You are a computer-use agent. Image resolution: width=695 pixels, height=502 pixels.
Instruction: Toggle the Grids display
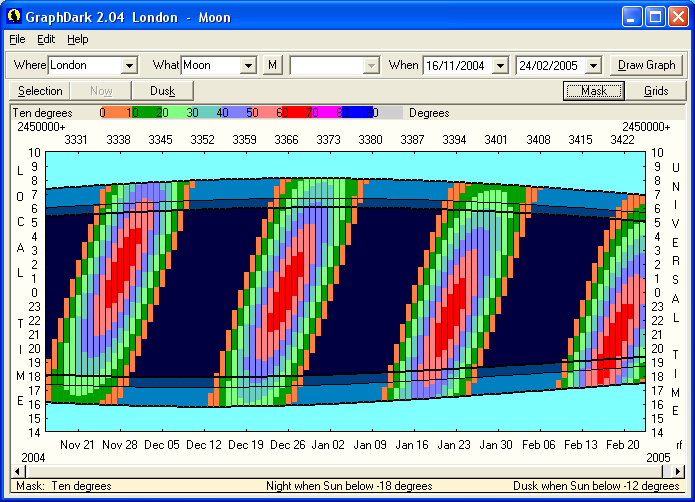(656, 91)
